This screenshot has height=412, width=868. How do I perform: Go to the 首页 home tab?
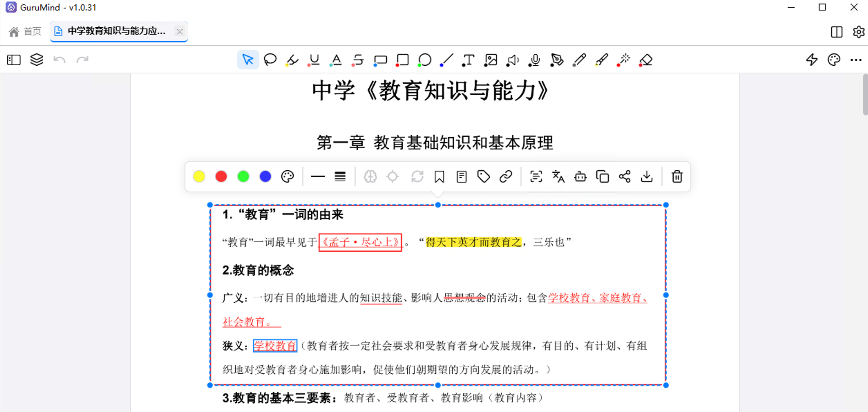pyautogui.click(x=25, y=31)
